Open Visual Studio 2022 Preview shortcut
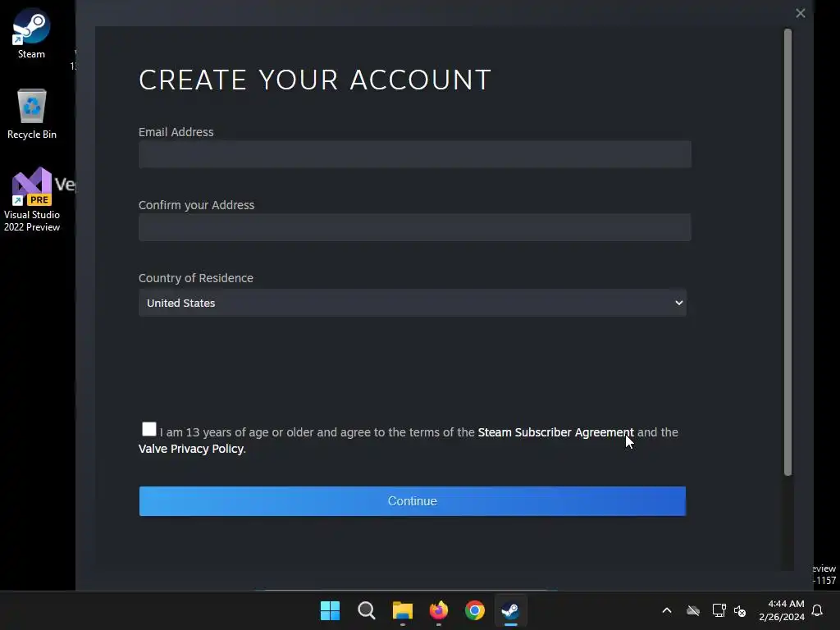Image resolution: width=840 pixels, height=630 pixels. tap(32, 199)
